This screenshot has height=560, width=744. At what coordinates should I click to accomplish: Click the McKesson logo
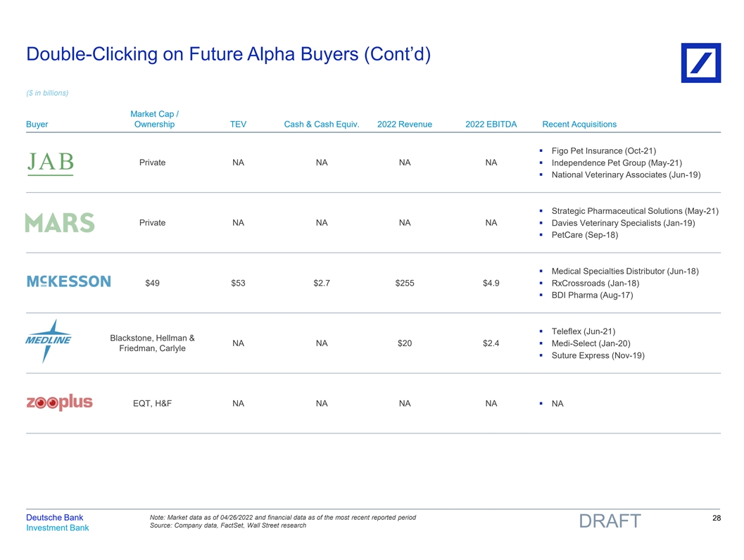coord(68,281)
